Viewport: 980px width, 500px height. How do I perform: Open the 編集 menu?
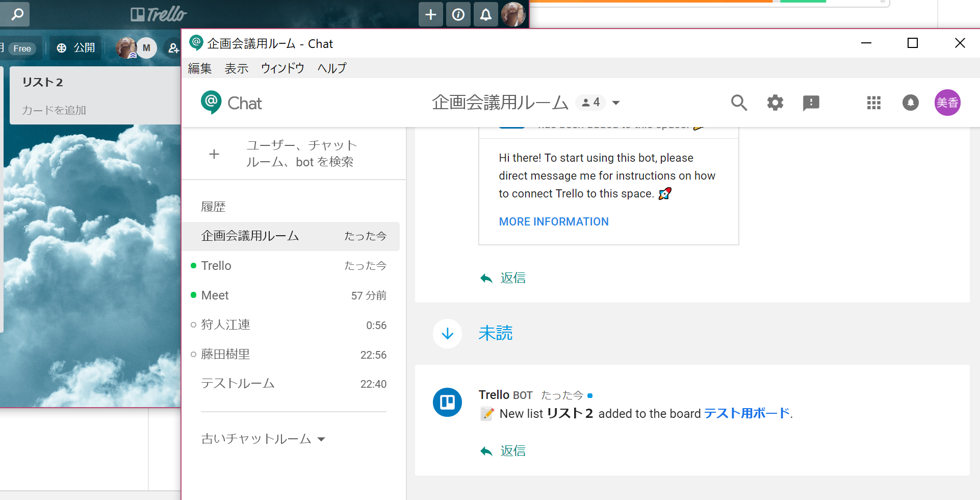(199, 68)
